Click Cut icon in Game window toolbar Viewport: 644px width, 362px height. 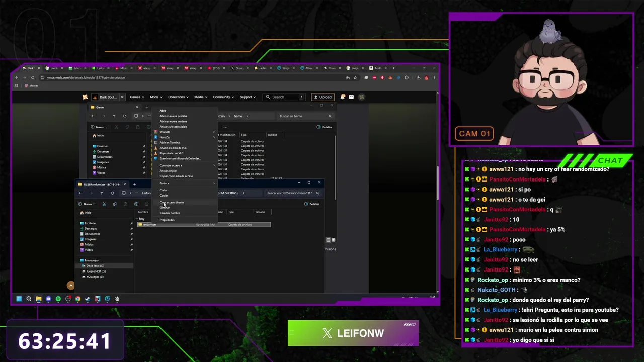[117, 127]
